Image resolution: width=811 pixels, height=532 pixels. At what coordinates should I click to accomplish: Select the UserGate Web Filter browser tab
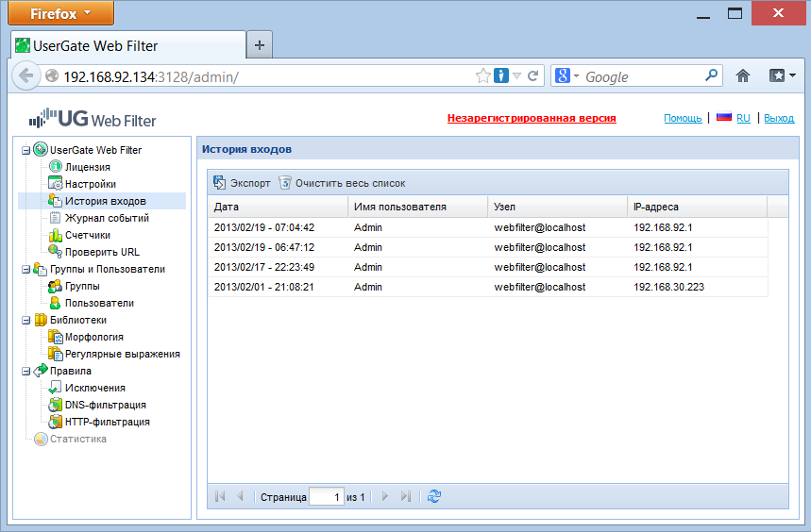(x=128, y=45)
